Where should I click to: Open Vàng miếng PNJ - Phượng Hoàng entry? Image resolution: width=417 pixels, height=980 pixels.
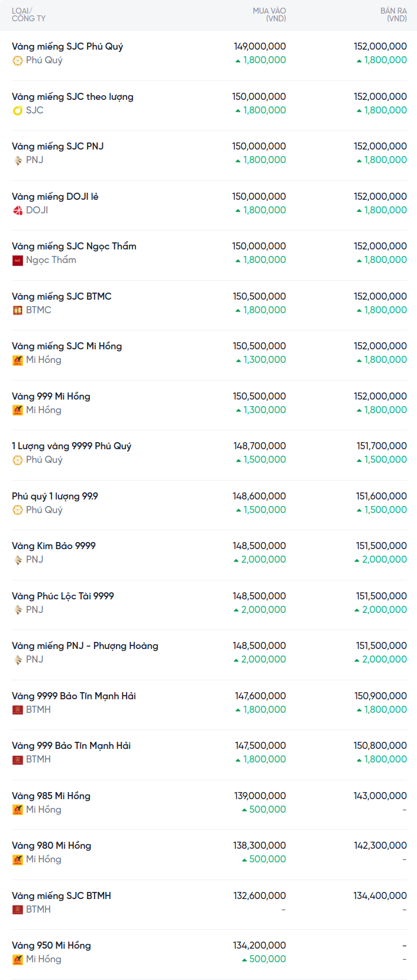pos(85,645)
